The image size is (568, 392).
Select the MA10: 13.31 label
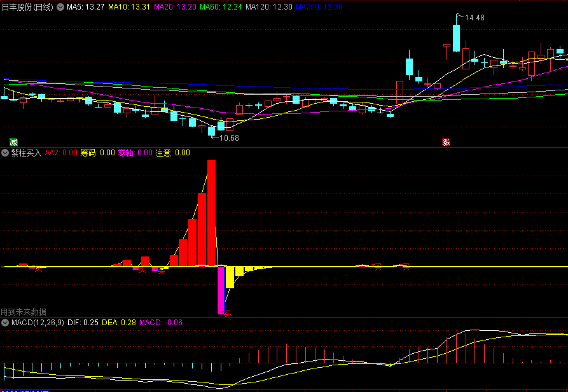click(x=129, y=7)
